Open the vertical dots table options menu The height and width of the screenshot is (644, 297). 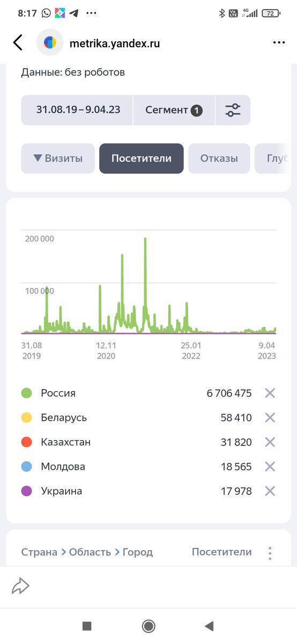pyautogui.click(x=270, y=553)
